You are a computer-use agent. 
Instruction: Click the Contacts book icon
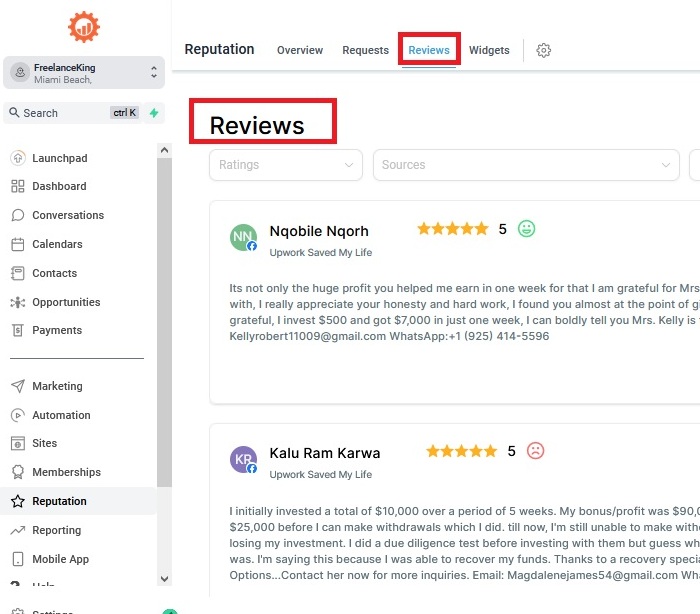(x=18, y=273)
